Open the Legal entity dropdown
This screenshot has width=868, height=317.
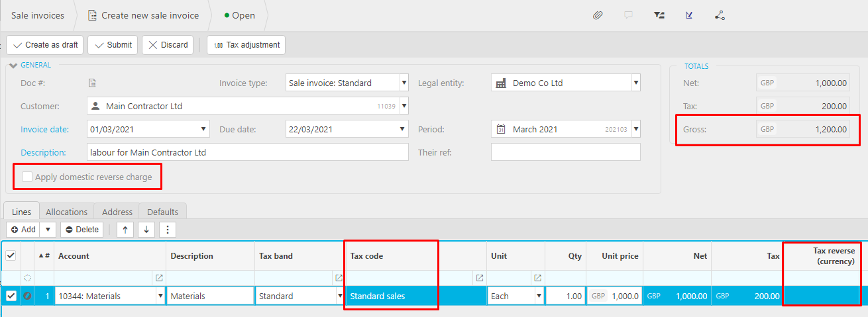635,83
